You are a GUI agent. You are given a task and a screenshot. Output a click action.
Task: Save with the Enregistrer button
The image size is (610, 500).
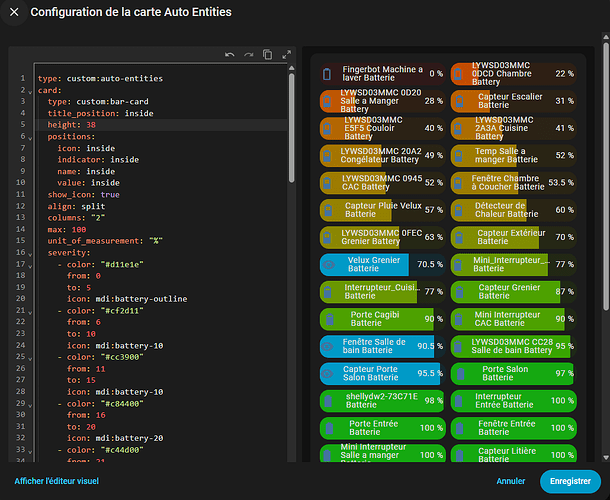coord(570,481)
